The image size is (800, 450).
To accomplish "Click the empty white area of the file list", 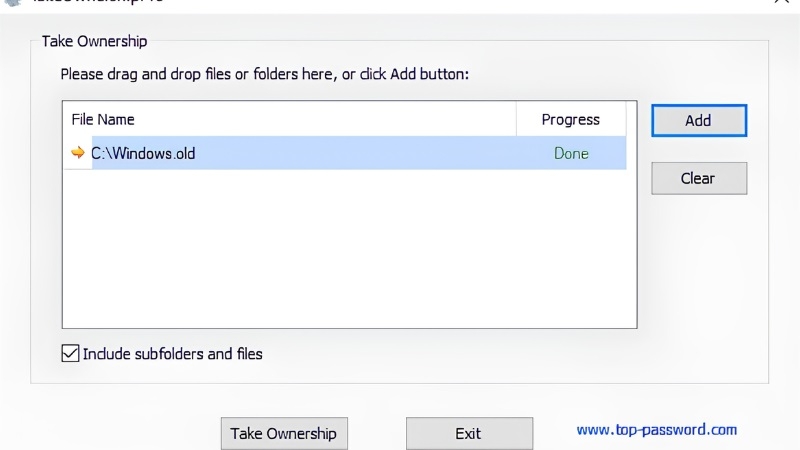I will (349, 248).
